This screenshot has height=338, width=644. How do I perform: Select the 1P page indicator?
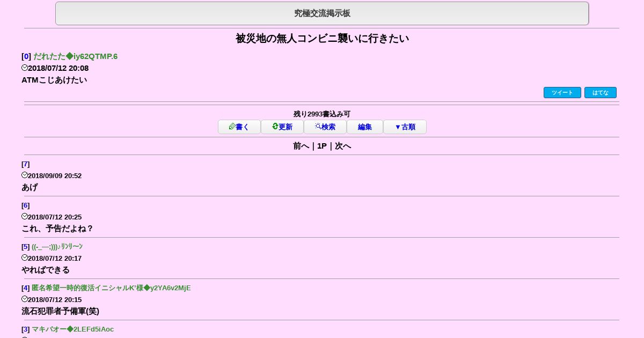click(x=322, y=146)
